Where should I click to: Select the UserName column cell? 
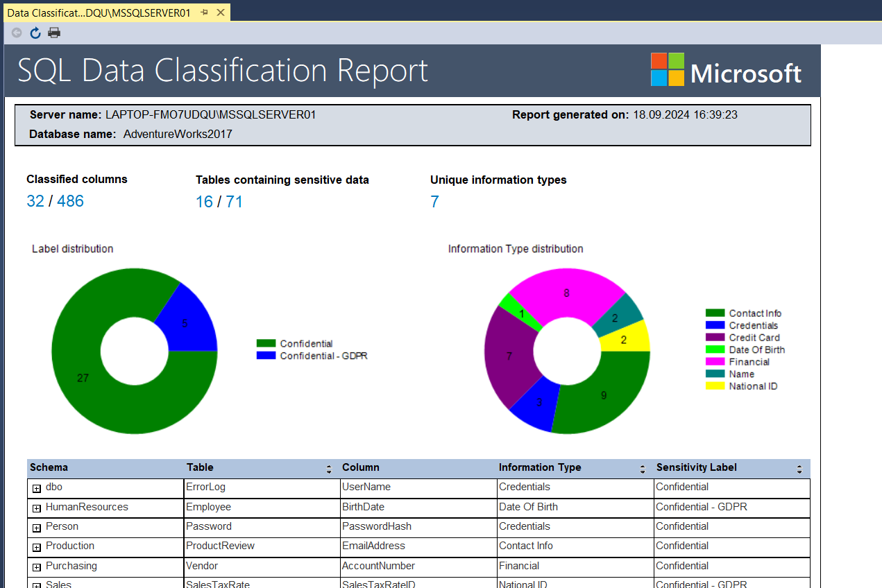[418, 488]
